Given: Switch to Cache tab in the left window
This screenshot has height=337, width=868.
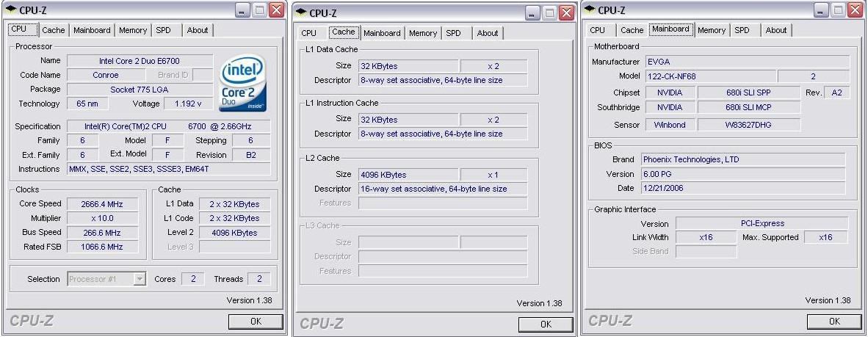Looking at the screenshot, I should [x=54, y=30].
